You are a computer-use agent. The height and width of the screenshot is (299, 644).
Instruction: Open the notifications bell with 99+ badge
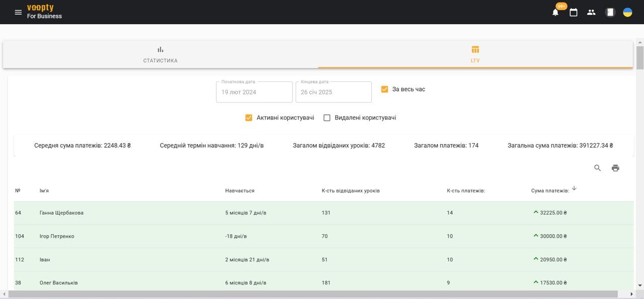pyautogui.click(x=555, y=12)
